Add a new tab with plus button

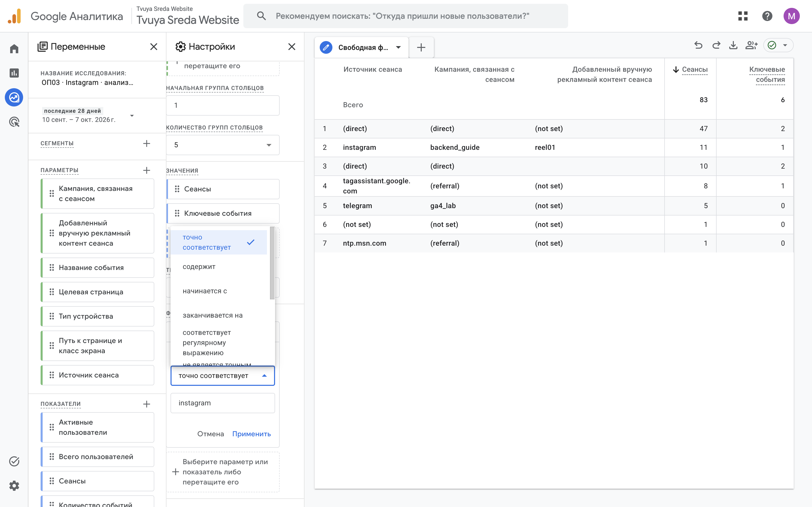click(421, 47)
